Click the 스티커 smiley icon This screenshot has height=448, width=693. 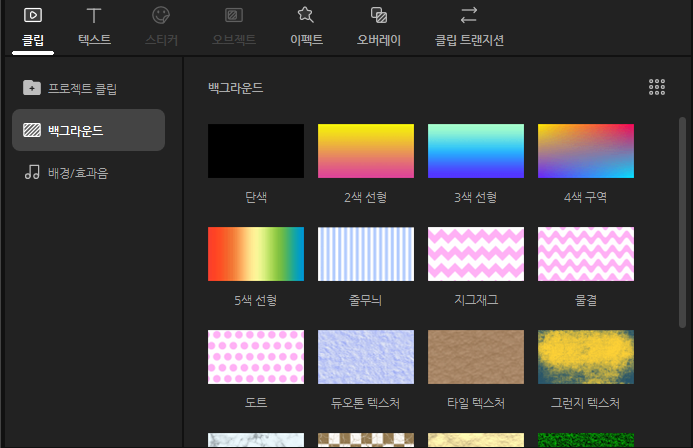coord(160,15)
